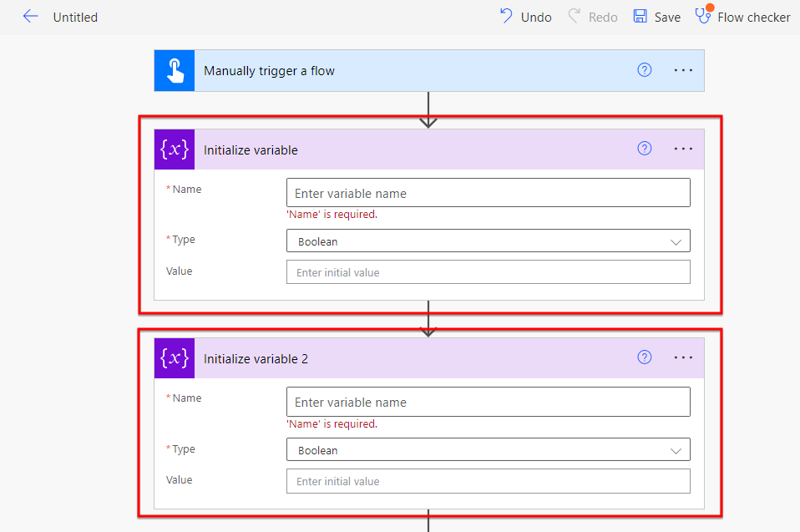
Task: Collapse the Initialize variable 2 card header
Action: pyautogui.click(x=418, y=358)
